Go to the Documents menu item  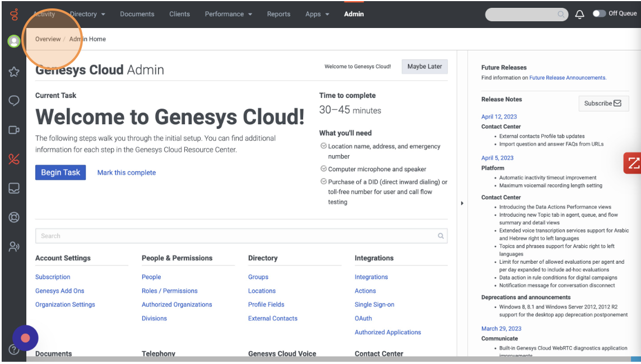pos(137,14)
